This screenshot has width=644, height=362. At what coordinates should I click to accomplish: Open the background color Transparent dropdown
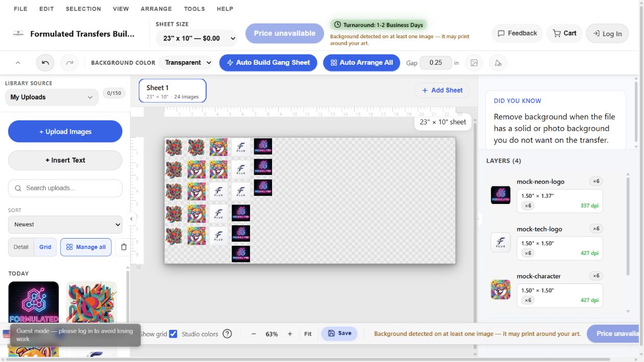(186, 63)
